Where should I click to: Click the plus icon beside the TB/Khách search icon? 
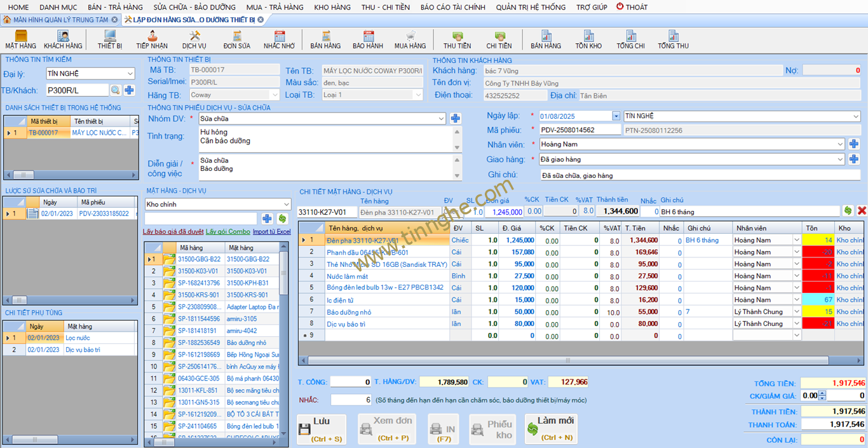click(x=129, y=90)
